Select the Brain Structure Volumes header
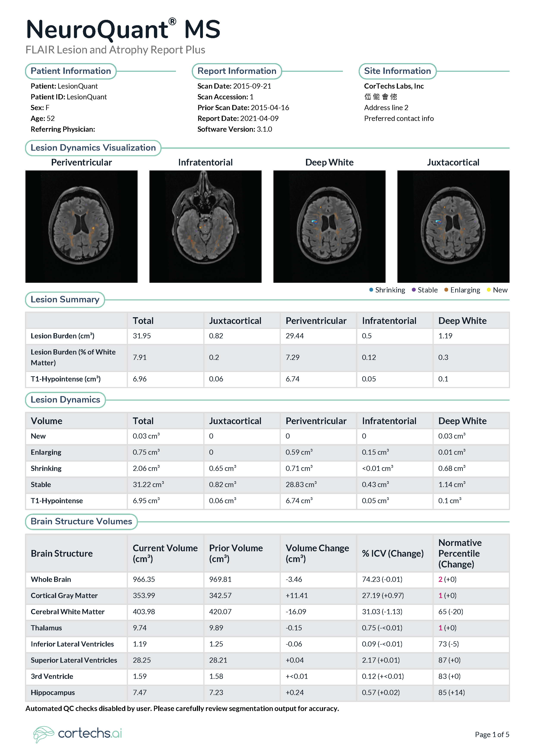The width and height of the screenshot is (535, 756). 81,522
